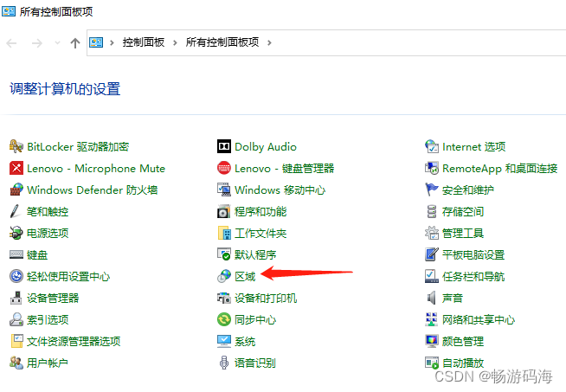Screen dimensions: 566x392
Task: Open the Windows Defender firewall icon
Action: (16, 190)
